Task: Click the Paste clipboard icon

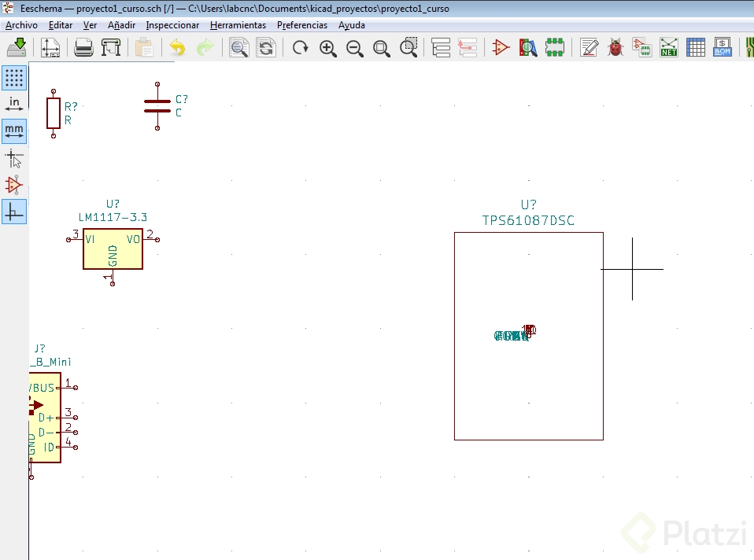Action: click(144, 48)
